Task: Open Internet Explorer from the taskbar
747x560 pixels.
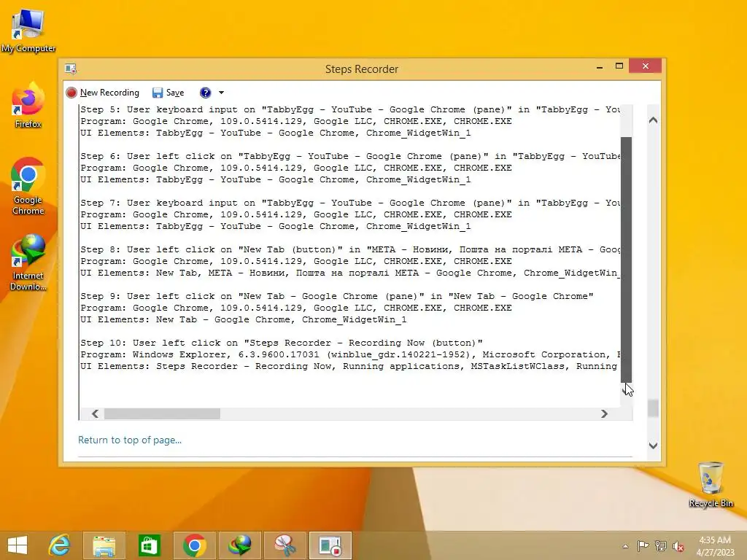Action: pos(60,545)
